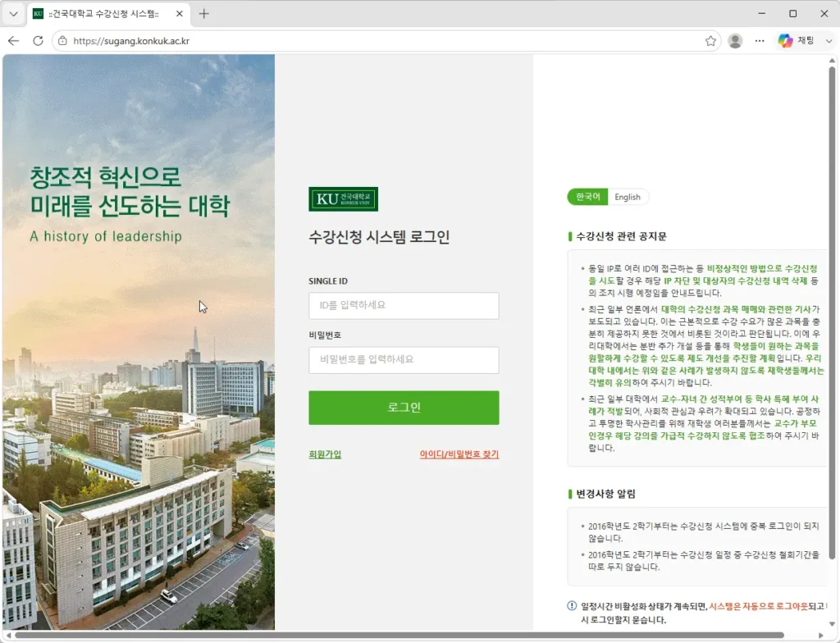The image size is (840, 643).
Task: Click the horizontal page scrollbar
Action: click(x=399, y=636)
